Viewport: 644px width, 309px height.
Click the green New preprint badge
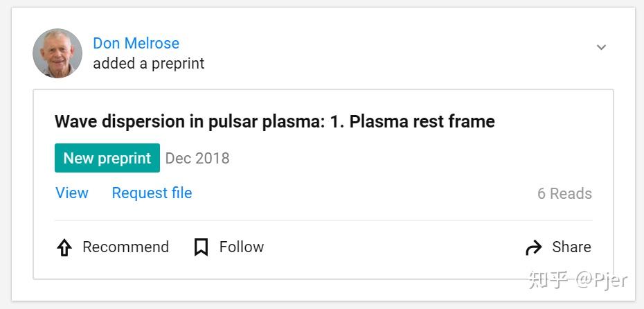click(x=107, y=158)
